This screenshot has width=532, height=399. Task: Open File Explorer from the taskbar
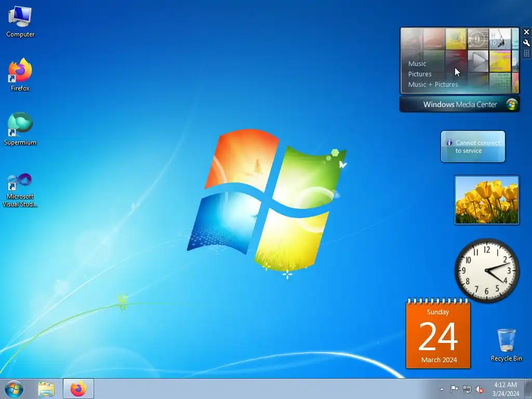coord(46,389)
